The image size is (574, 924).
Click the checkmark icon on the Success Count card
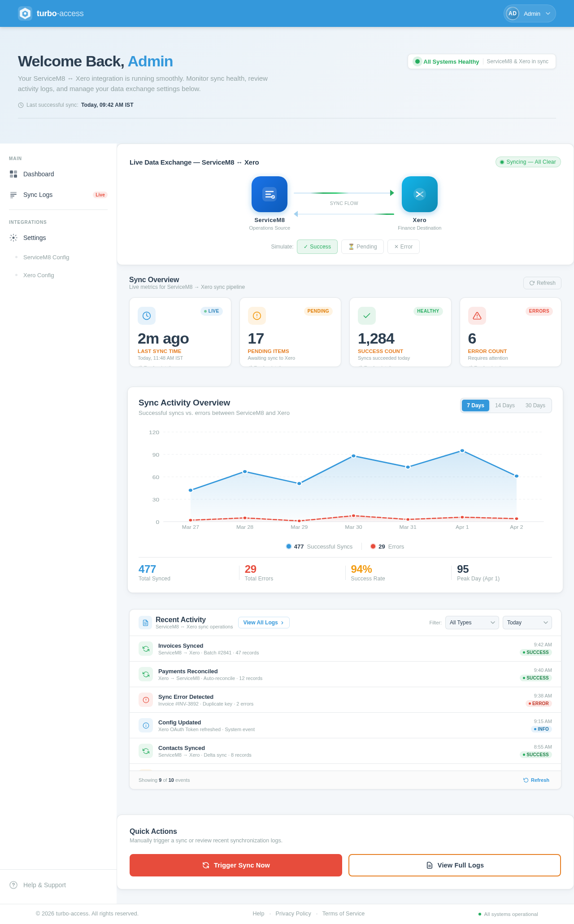coord(367,316)
